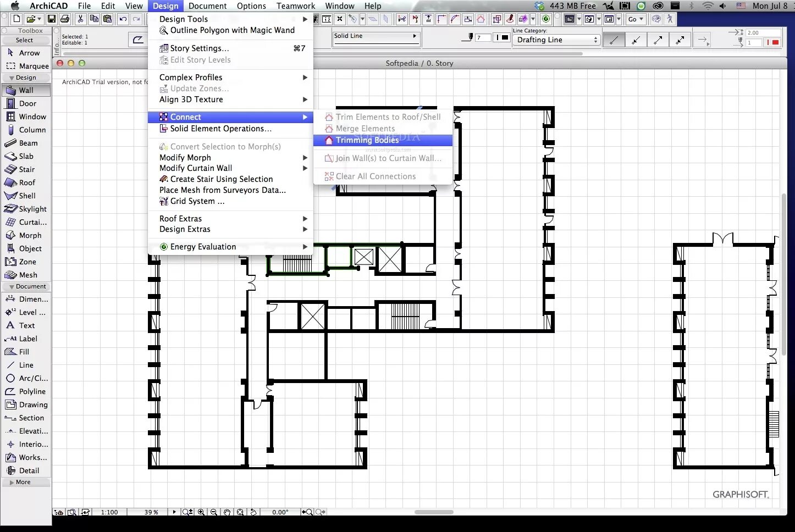The height and width of the screenshot is (532, 795).
Task: Open the Solid Line type popup
Action: pyautogui.click(x=376, y=36)
